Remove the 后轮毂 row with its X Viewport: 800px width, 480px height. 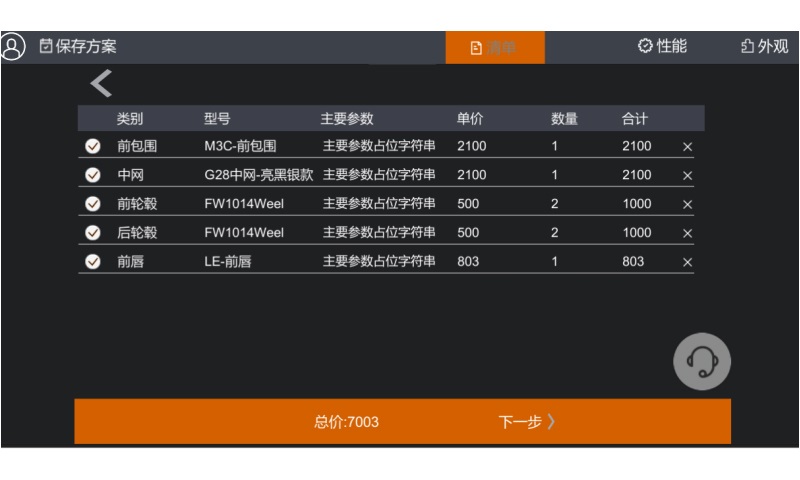tap(687, 233)
